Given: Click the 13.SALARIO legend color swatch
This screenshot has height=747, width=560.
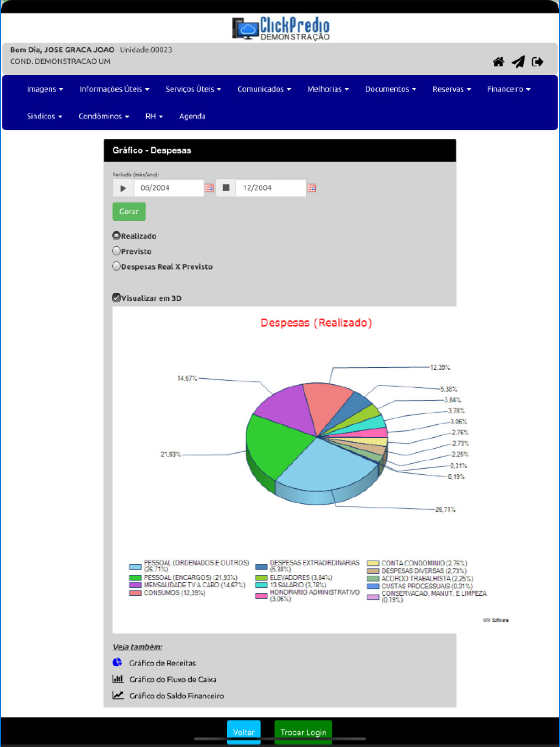Looking at the screenshot, I should (x=261, y=585).
